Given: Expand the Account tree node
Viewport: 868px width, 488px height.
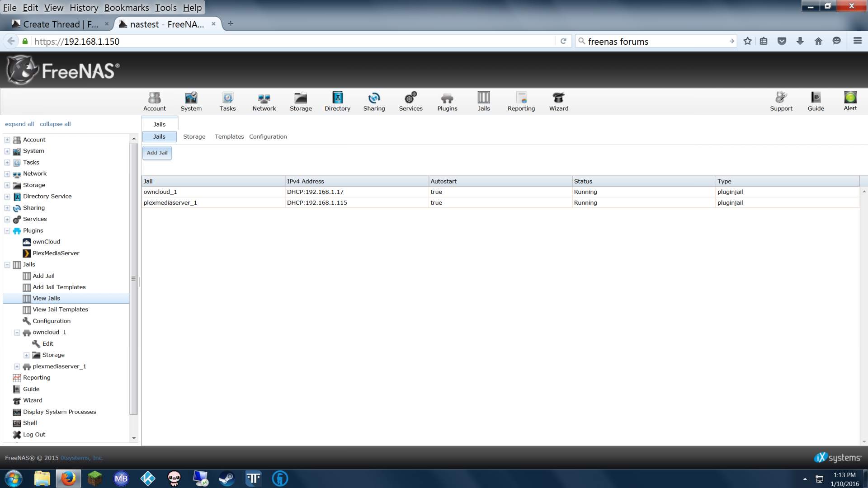Looking at the screenshot, I should [7, 140].
